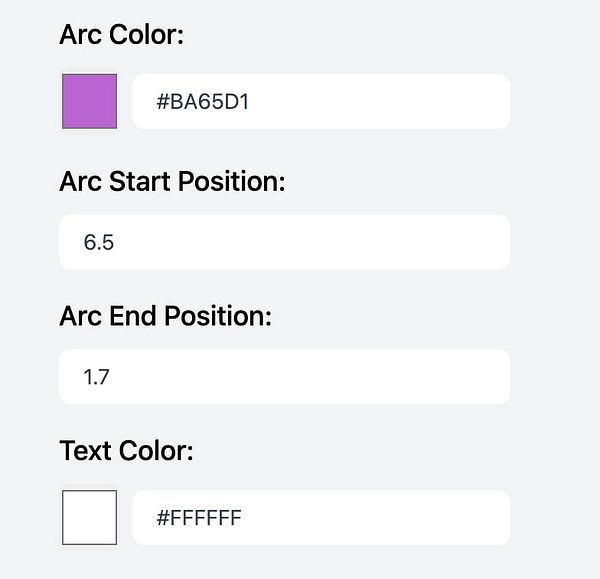Select the field showing value 6.5
Screen dimensions: 600x579
[x=284, y=242]
